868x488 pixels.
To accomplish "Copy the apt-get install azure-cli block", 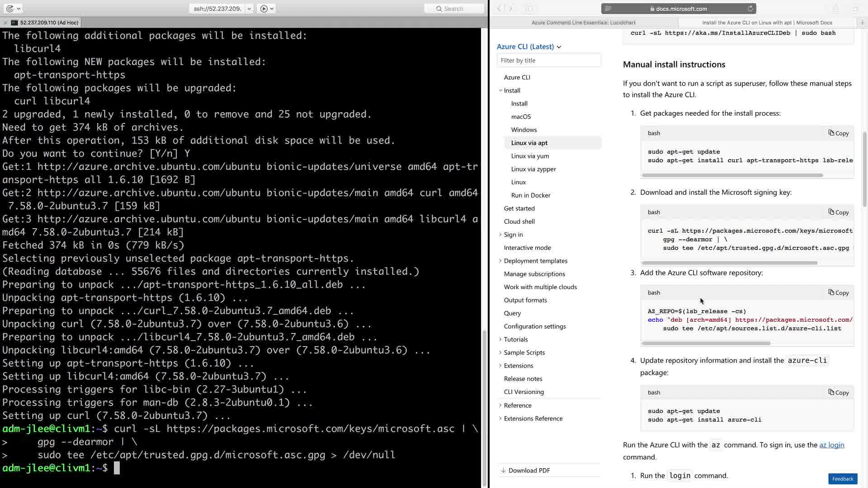I will [838, 392].
